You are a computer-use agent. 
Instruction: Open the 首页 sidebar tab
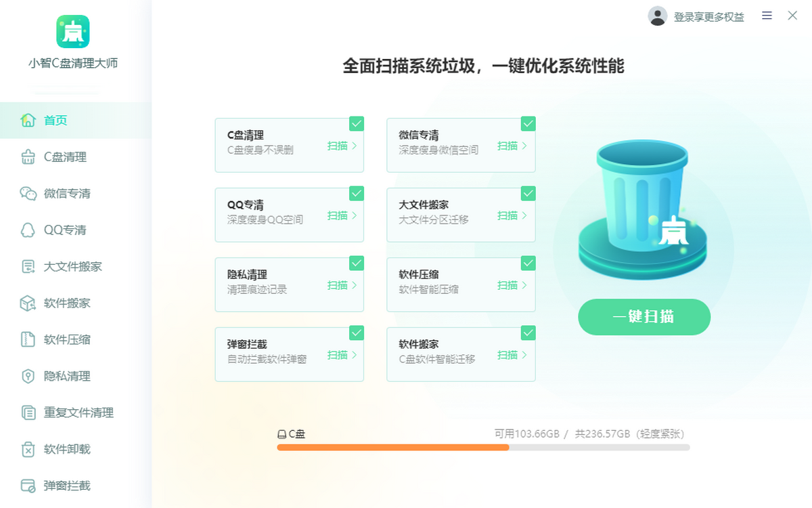76,121
